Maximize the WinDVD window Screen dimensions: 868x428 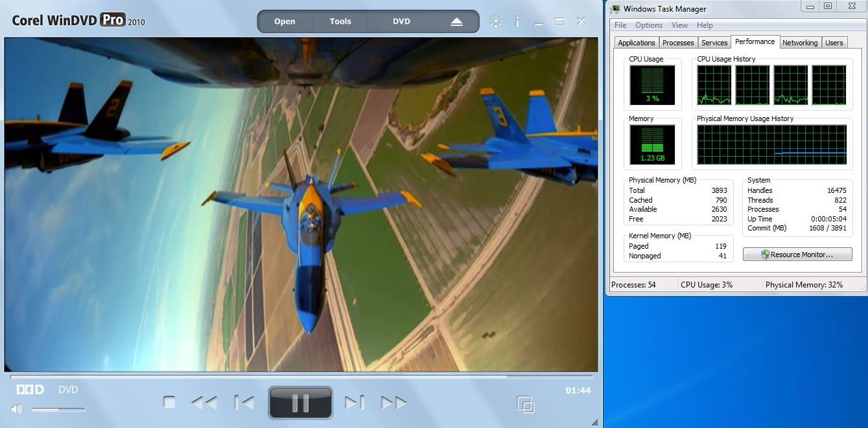[x=559, y=21]
